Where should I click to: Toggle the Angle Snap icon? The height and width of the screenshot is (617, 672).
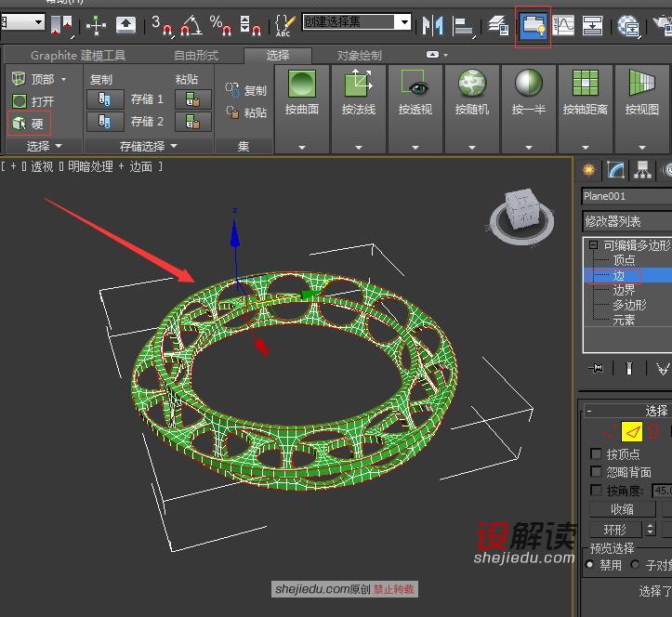(191, 25)
